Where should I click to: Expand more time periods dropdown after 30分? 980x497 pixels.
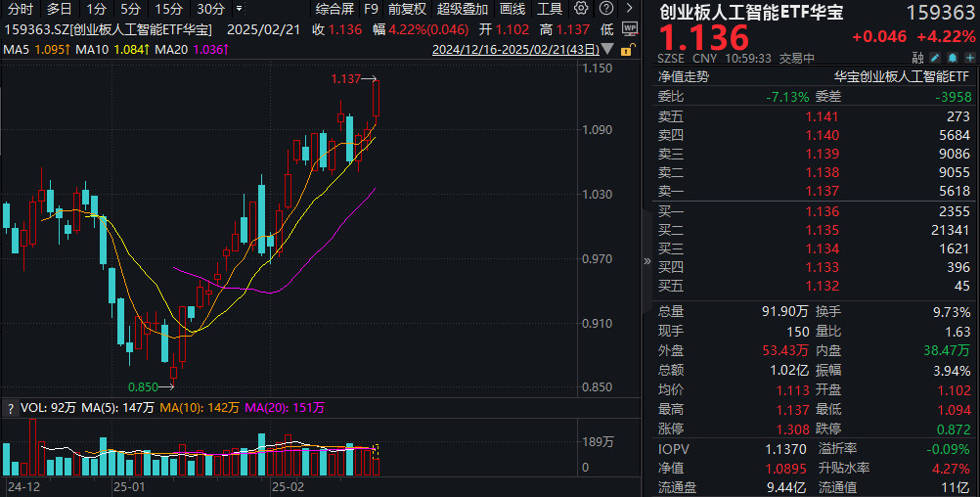tap(237, 9)
